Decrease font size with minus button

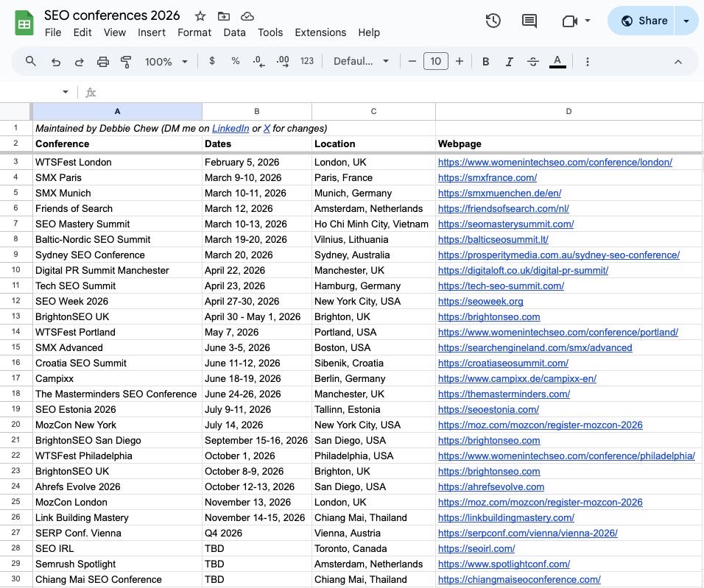point(412,61)
